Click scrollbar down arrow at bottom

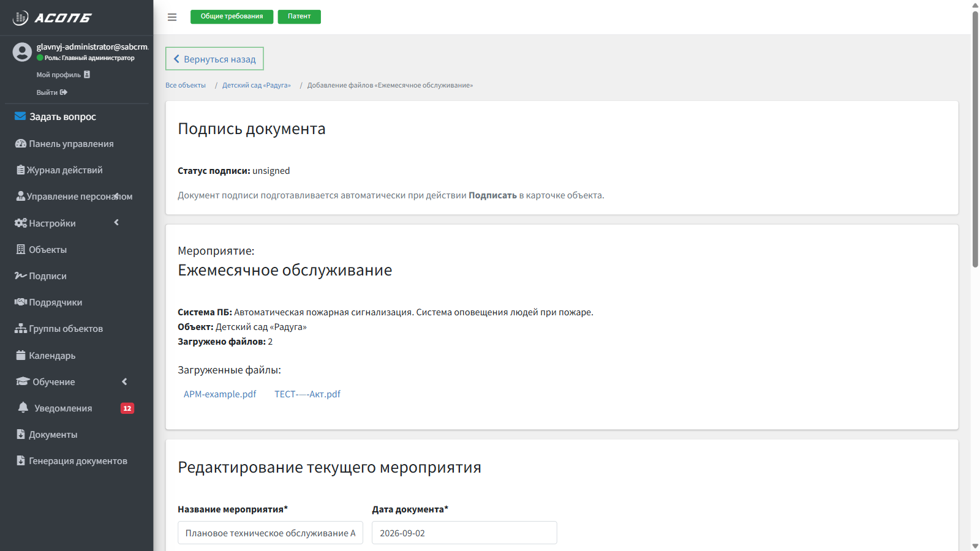(x=975, y=546)
